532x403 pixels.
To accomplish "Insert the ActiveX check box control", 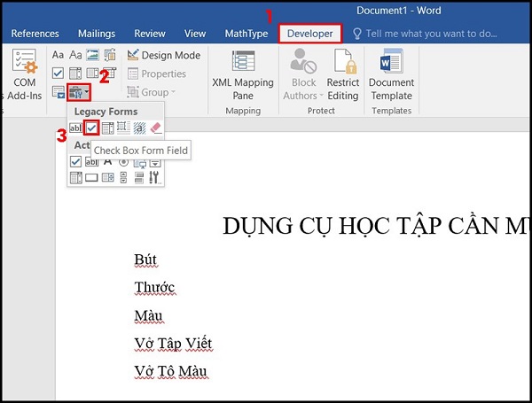I will click(75, 161).
